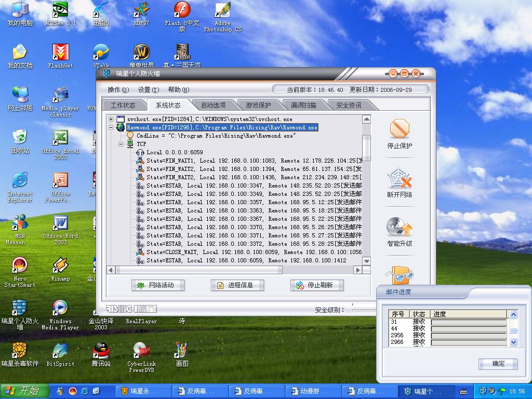Select FIN_WAIT1 row with remote 12.178.226.104
Image resolution: width=532 pixels, height=399 pixels.
[254, 161]
